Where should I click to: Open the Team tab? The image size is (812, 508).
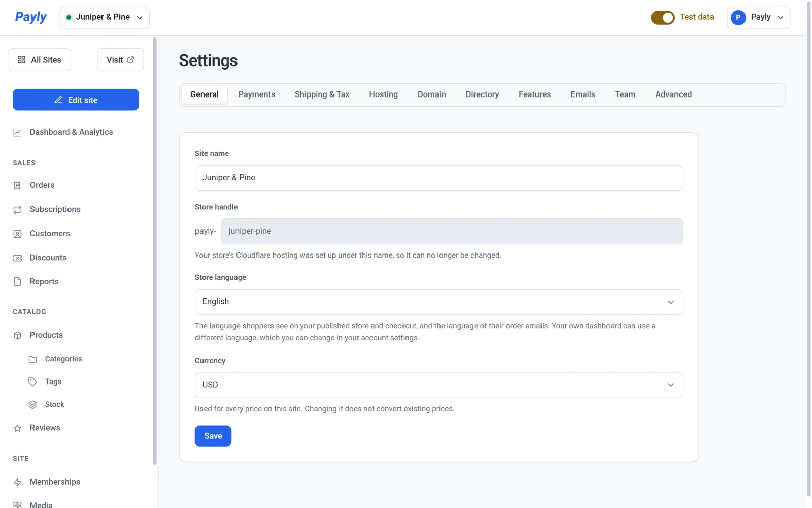pos(625,94)
